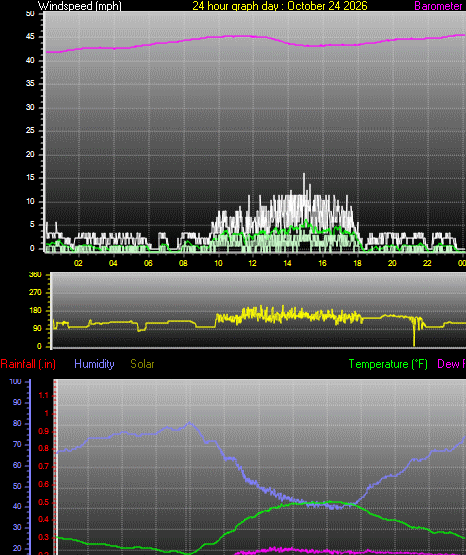Viewport: 466px width, 555px height.
Task: Click the 20 hour tick label
Action: click(x=392, y=263)
